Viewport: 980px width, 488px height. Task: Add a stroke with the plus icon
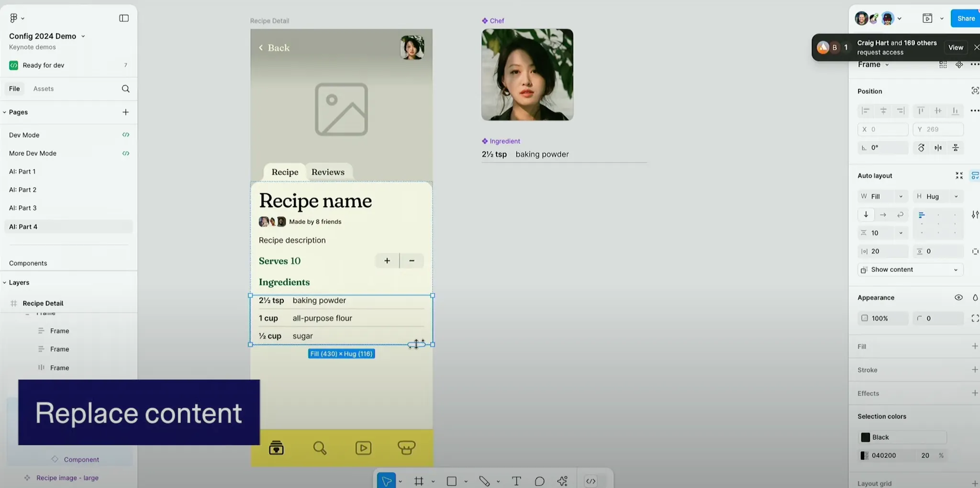pyautogui.click(x=975, y=369)
